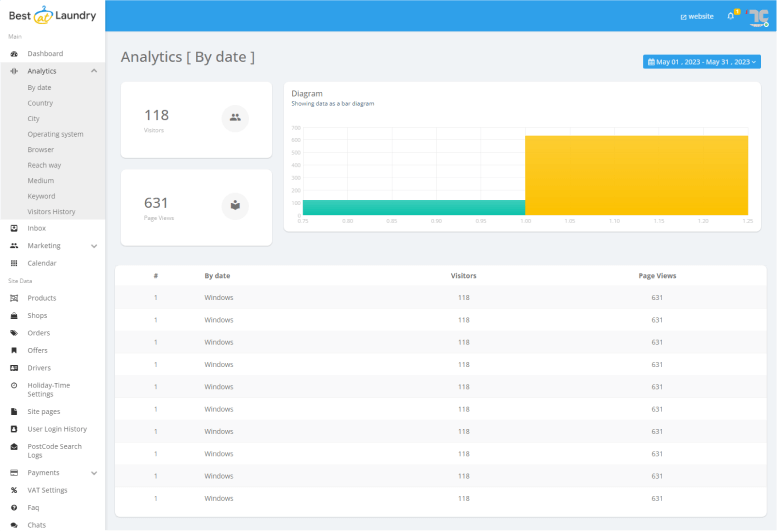Expand the Payments submenu
This screenshot has width=777, height=531.
tap(94, 473)
